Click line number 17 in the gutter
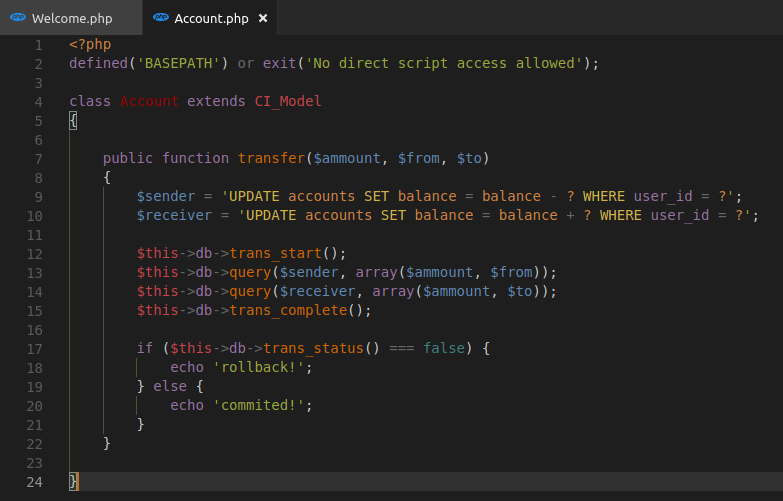This screenshot has width=783, height=501. tap(35, 348)
